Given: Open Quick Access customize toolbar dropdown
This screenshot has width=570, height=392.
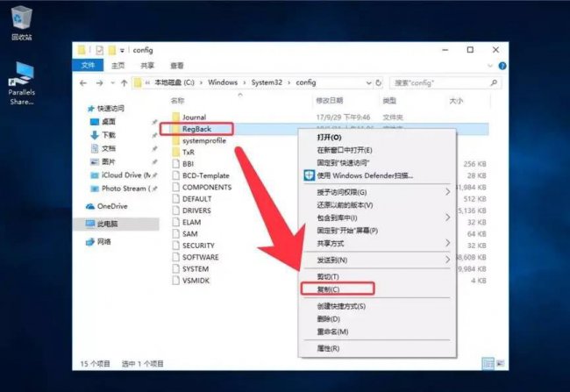Looking at the screenshot, I should [122, 51].
